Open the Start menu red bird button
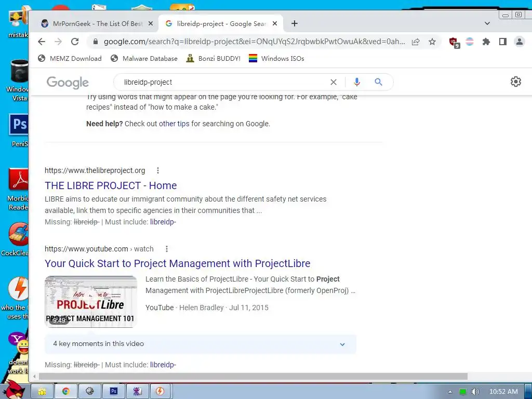This screenshot has width=532, height=399. click(x=14, y=390)
